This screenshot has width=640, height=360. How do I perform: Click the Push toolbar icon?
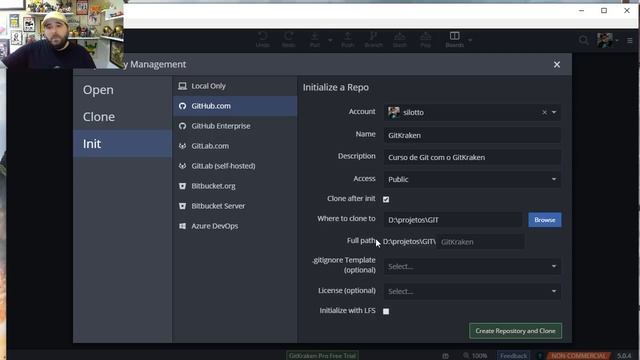pos(347,40)
